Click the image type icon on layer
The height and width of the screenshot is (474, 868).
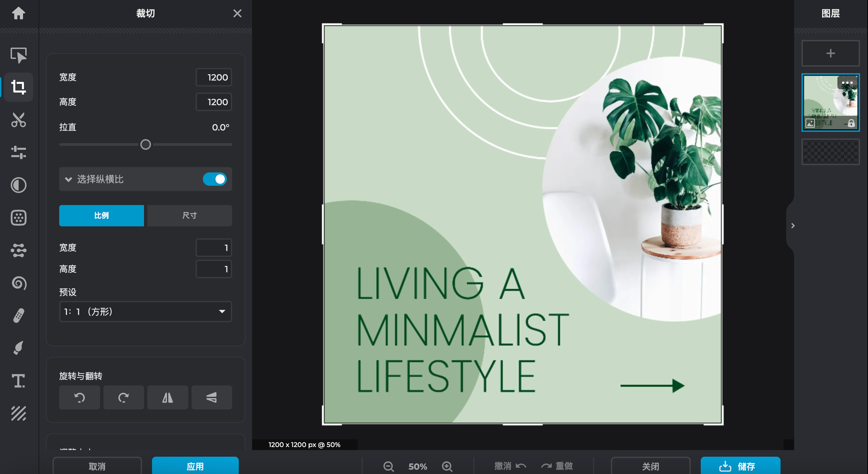tap(810, 123)
